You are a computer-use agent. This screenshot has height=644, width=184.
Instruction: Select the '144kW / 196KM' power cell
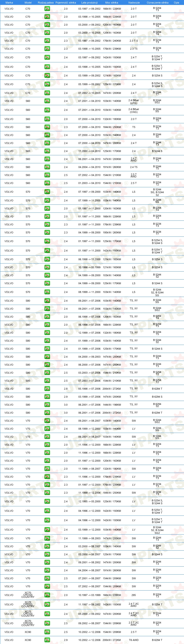click(x=112, y=405)
